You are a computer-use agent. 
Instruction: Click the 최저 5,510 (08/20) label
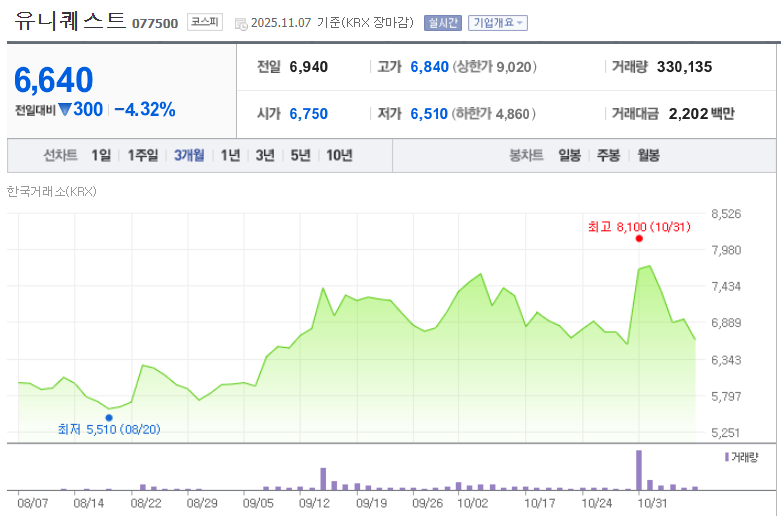[x=109, y=429]
